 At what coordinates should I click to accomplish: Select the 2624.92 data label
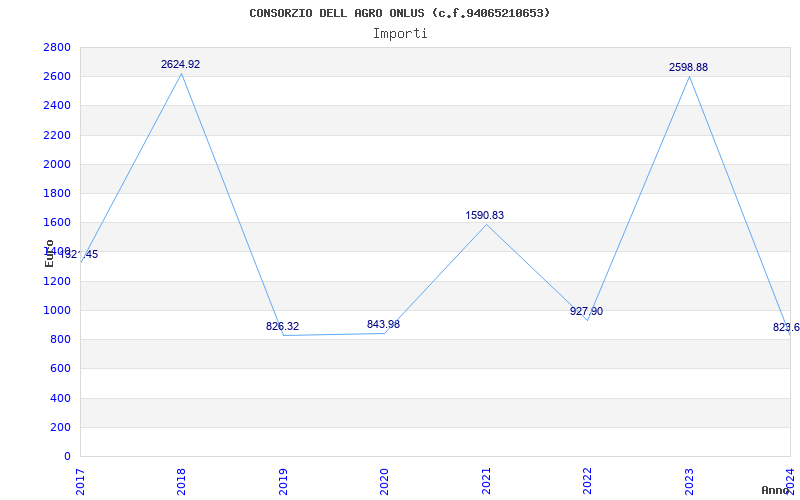[x=181, y=64]
